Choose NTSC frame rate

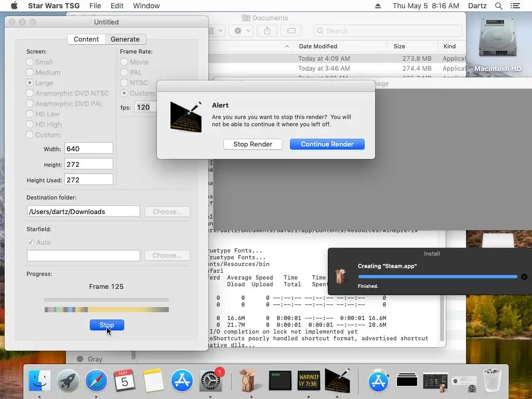124,83
